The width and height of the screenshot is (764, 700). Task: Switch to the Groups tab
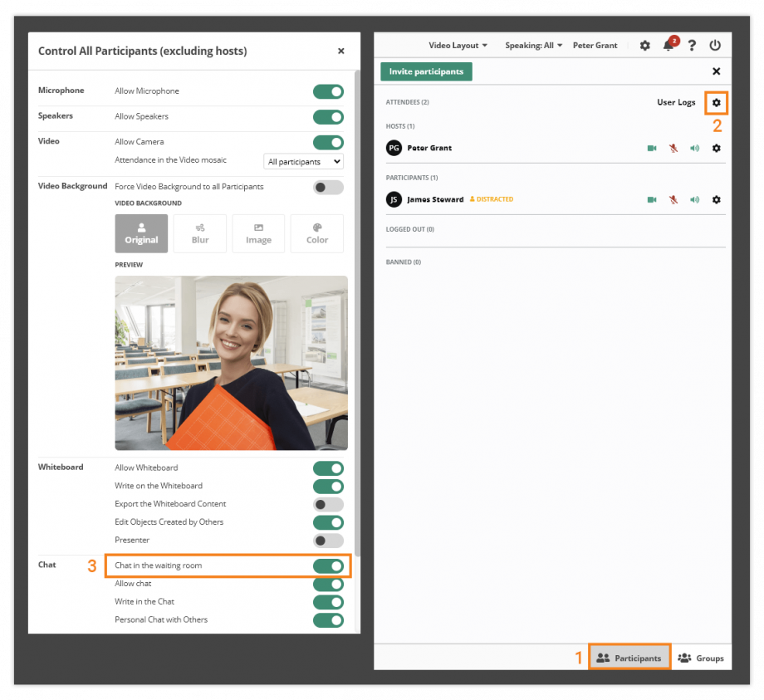point(700,657)
